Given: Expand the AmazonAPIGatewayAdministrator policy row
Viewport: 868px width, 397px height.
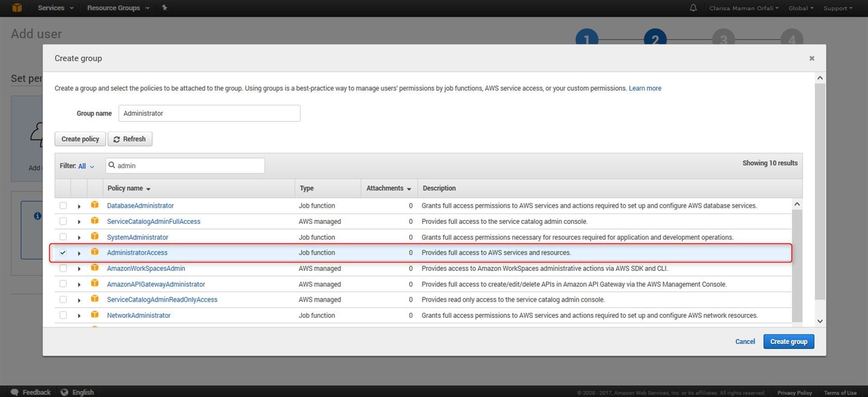Looking at the screenshot, I should click(79, 285).
